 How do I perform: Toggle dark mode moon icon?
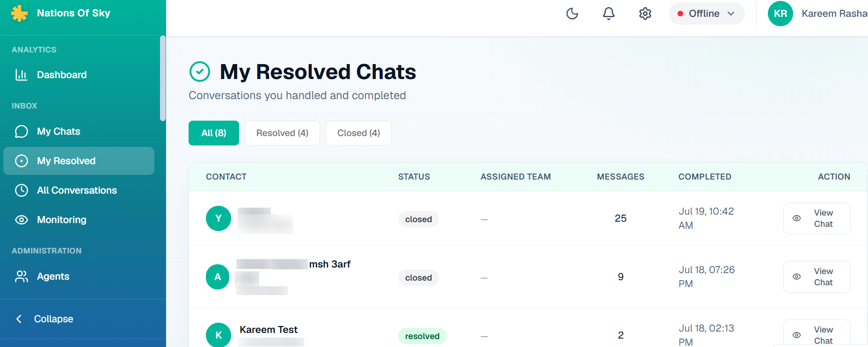(x=572, y=14)
